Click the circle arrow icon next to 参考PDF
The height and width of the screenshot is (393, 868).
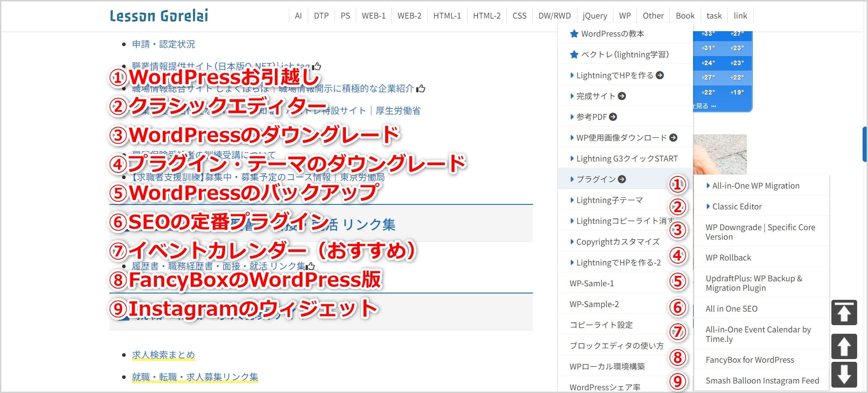tap(613, 117)
